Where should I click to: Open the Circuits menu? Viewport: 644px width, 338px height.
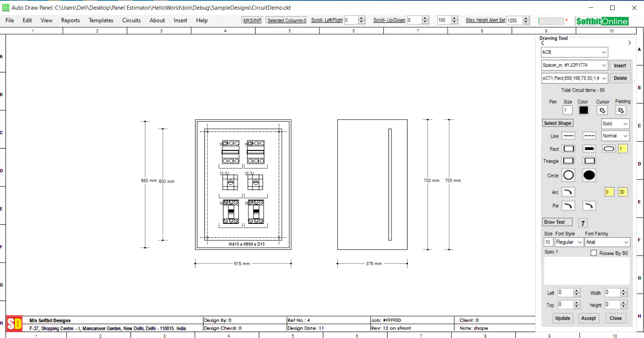[131, 20]
